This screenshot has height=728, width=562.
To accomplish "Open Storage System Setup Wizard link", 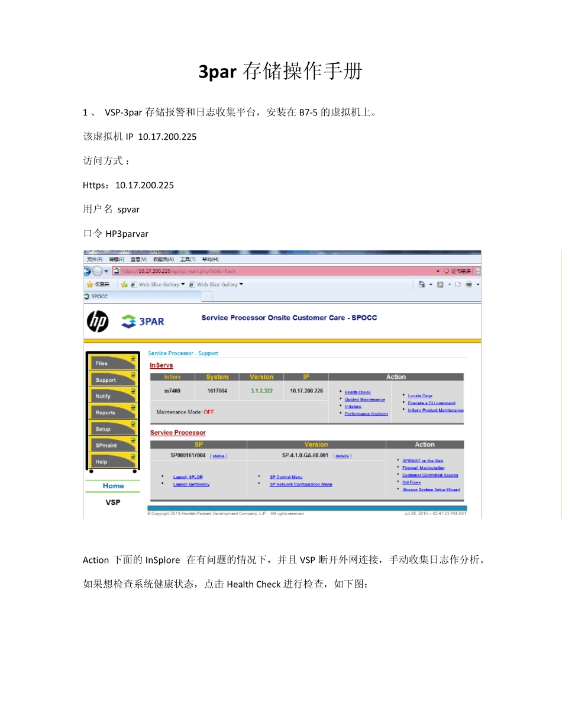I will click(431, 489).
